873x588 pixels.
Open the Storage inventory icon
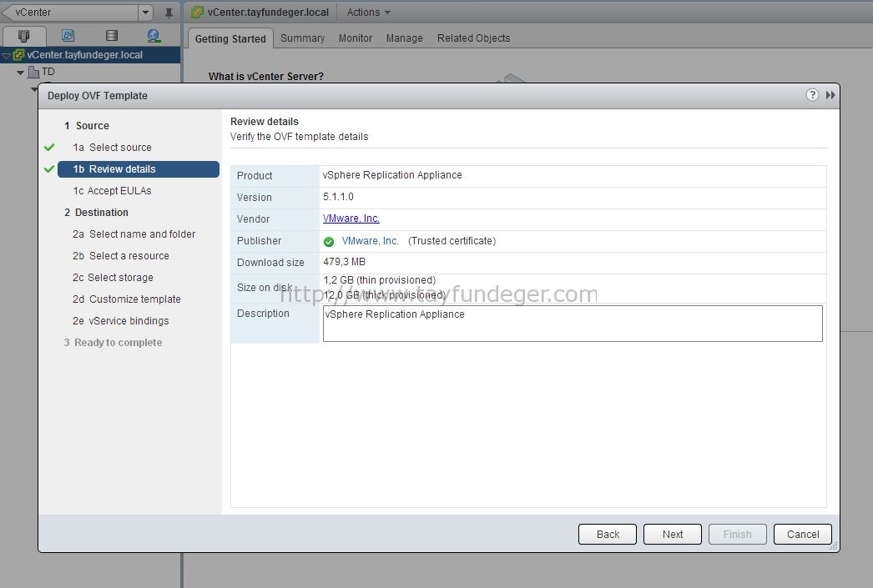pyautogui.click(x=112, y=36)
